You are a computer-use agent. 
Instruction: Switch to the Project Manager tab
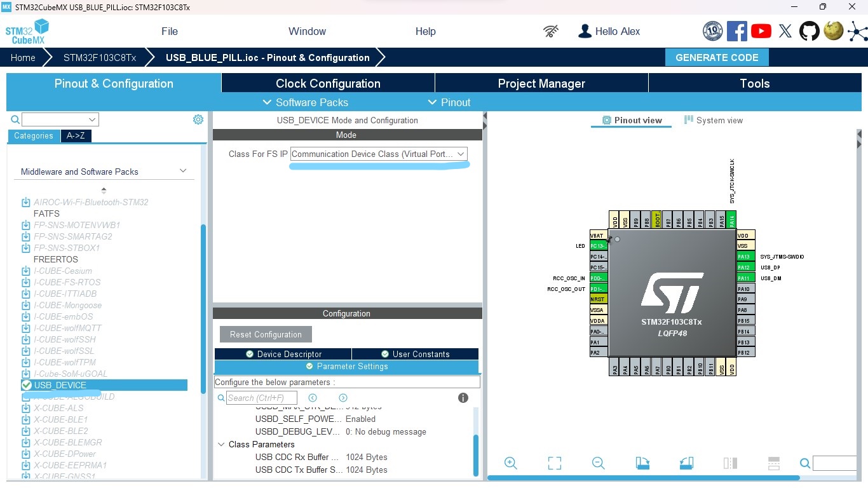click(541, 83)
